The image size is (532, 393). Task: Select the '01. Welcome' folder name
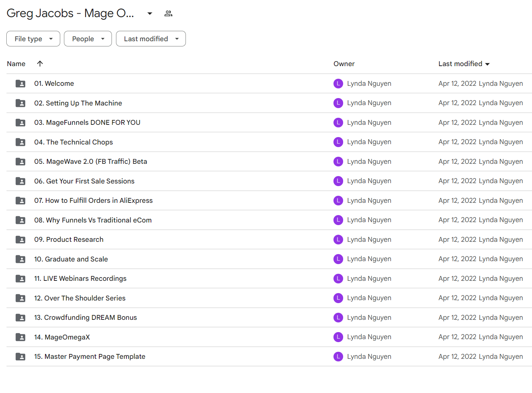tap(54, 84)
